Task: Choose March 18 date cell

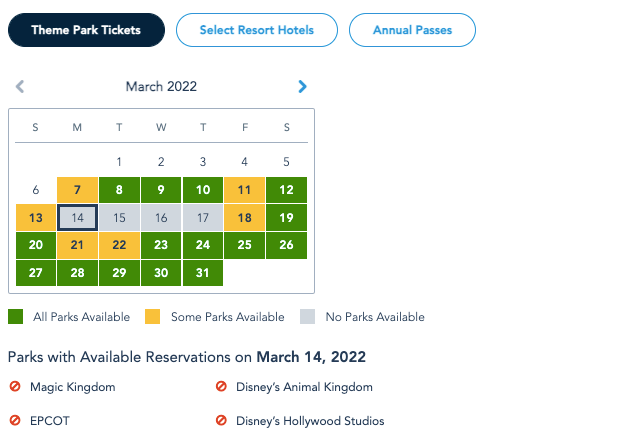Action: pyautogui.click(x=244, y=217)
